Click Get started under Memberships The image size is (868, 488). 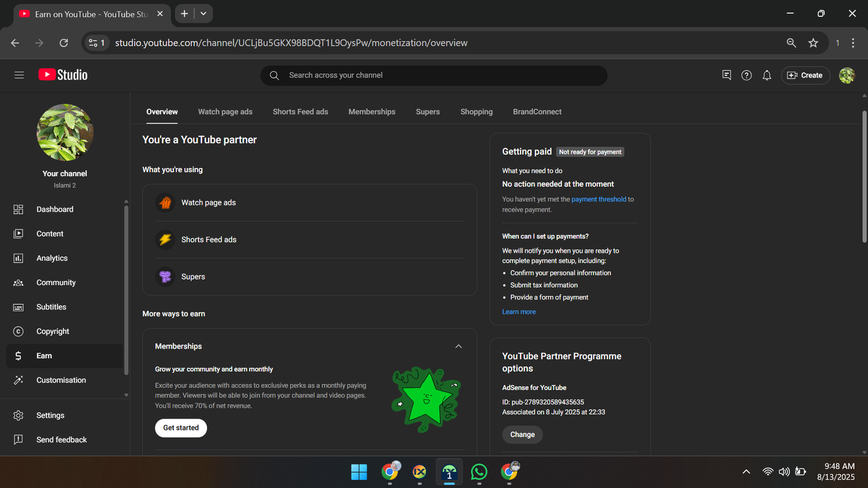[x=181, y=428]
